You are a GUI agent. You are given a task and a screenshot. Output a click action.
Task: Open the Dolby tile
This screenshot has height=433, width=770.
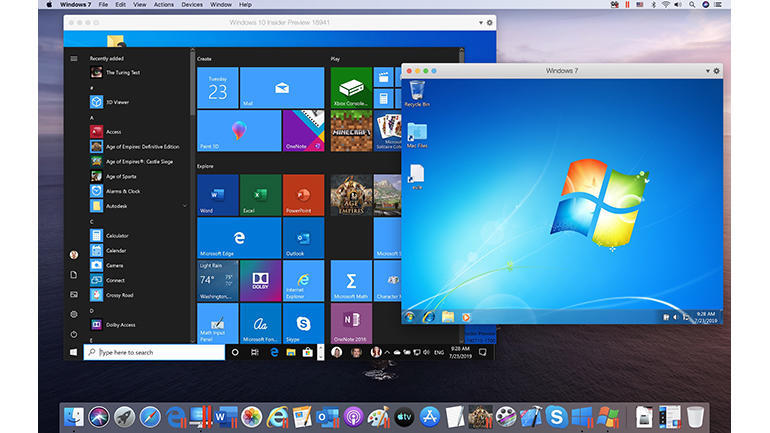[x=260, y=281]
